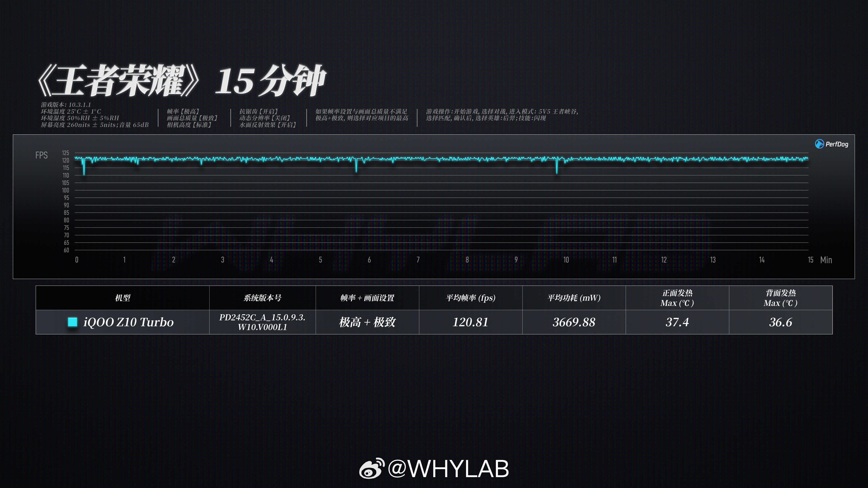Click the 帧率 + 画面设置 header

coord(367,298)
